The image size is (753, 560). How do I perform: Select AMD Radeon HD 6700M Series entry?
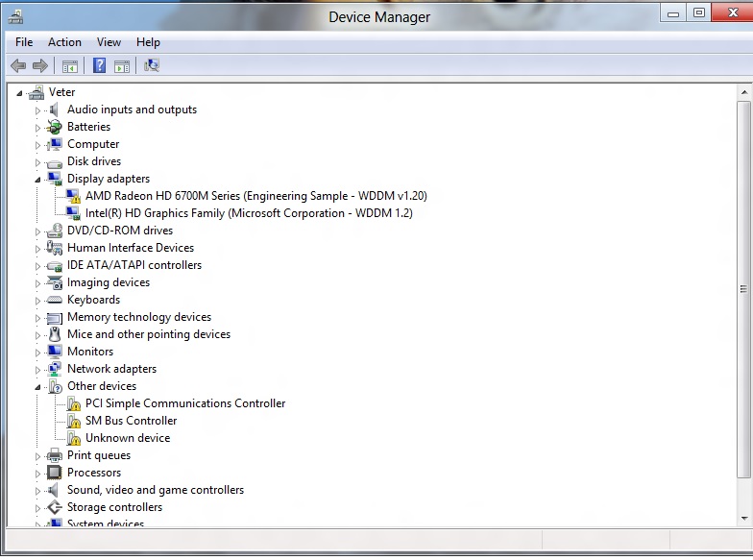click(x=255, y=196)
